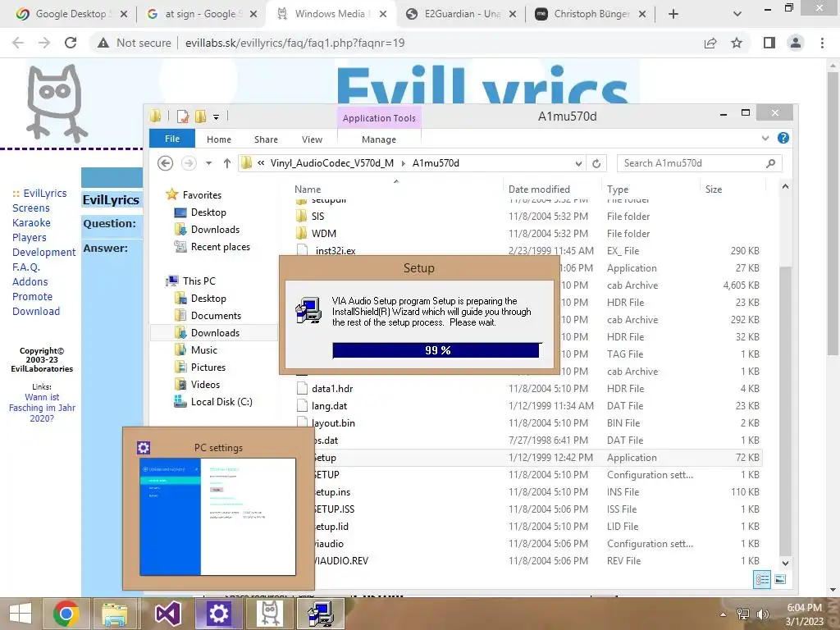Click the Setup installer taskbar icon

coord(321,614)
